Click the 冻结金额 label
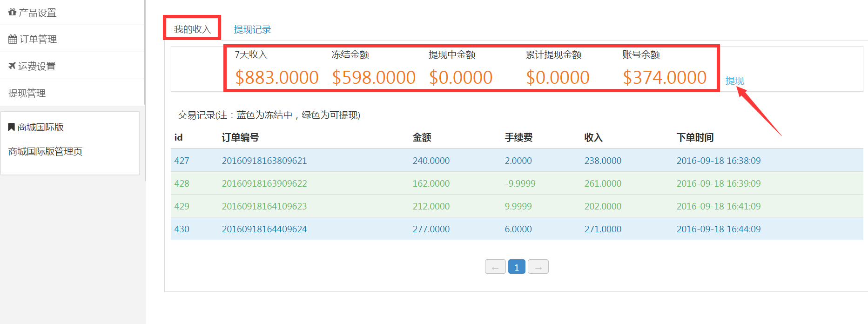The image size is (868, 324). point(350,54)
